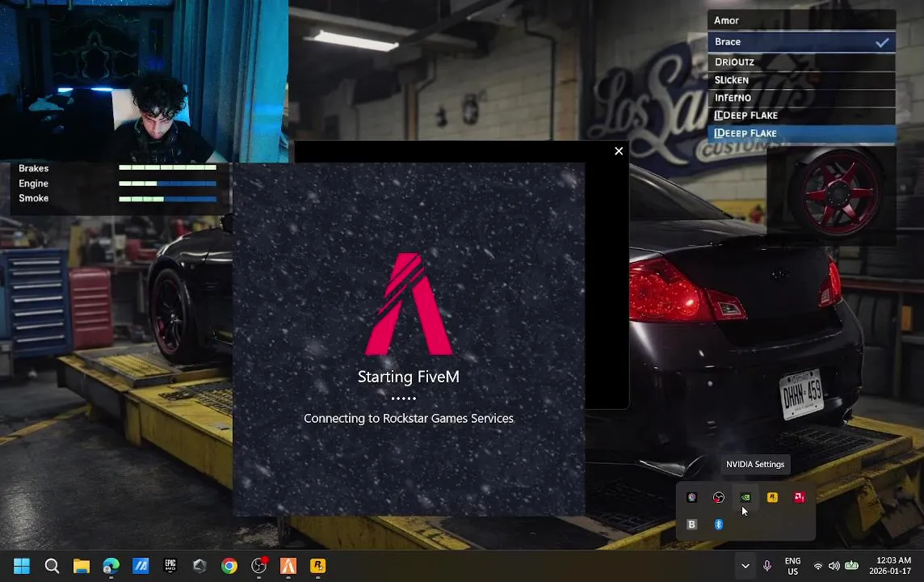Click the red AMD tray icon
This screenshot has width=924, height=582.
point(799,497)
